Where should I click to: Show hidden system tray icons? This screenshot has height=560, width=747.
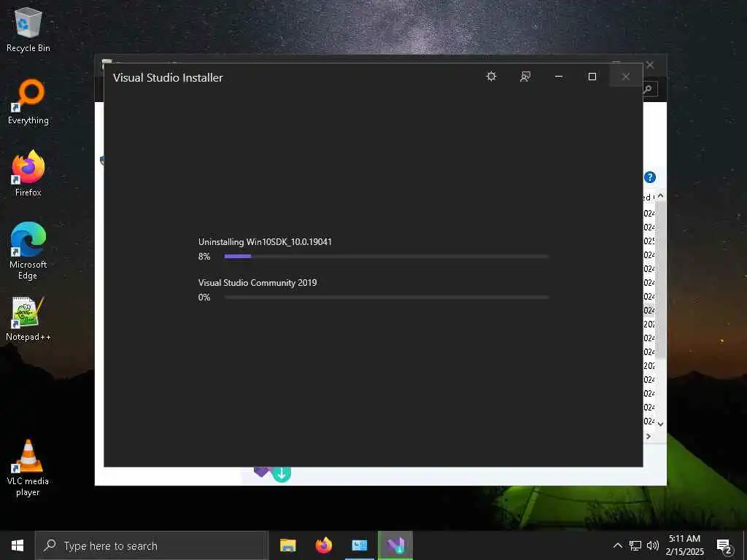617,545
